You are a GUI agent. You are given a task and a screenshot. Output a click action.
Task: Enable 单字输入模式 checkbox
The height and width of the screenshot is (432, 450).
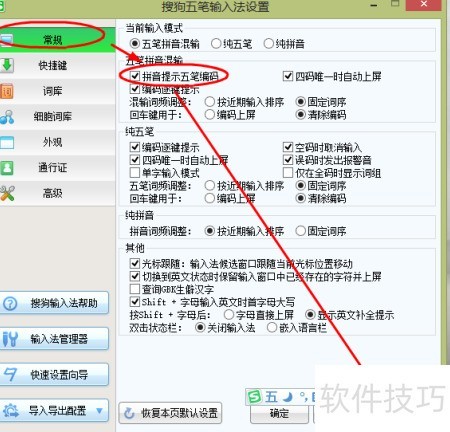pyautogui.click(x=135, y=173)
